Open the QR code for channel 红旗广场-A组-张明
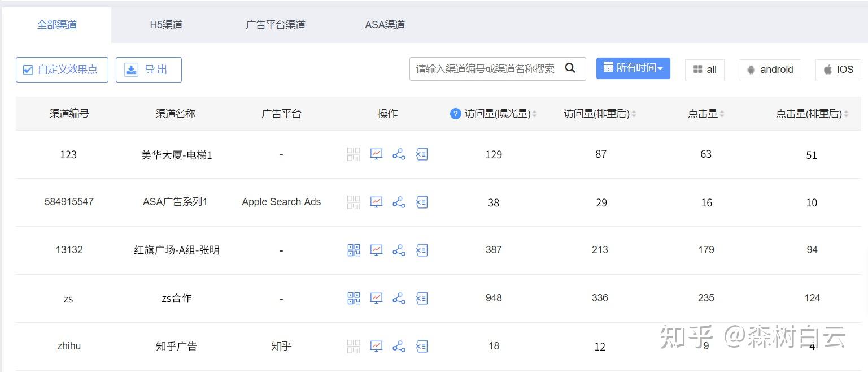This screenshot has height=372, width=868. (353, 250)
